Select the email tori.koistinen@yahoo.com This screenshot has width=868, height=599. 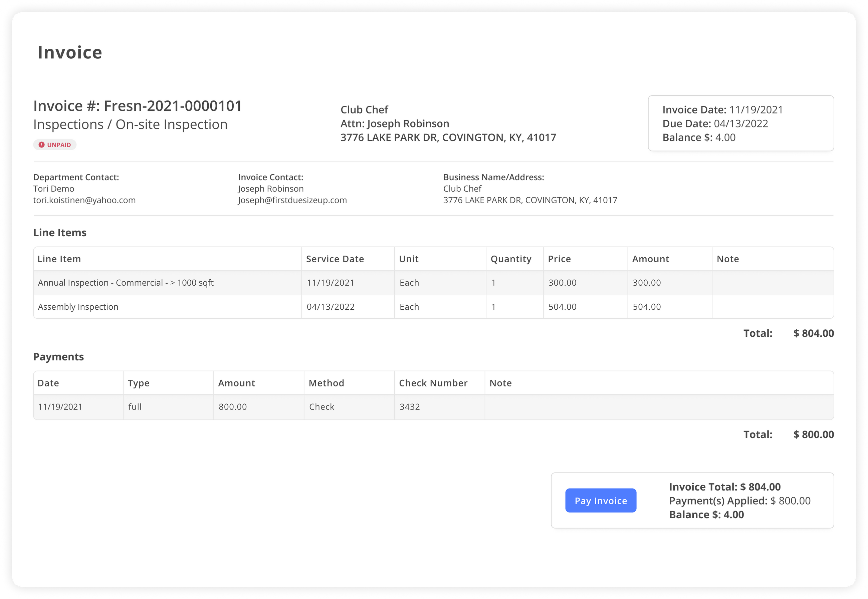click(x=84, y=200)
